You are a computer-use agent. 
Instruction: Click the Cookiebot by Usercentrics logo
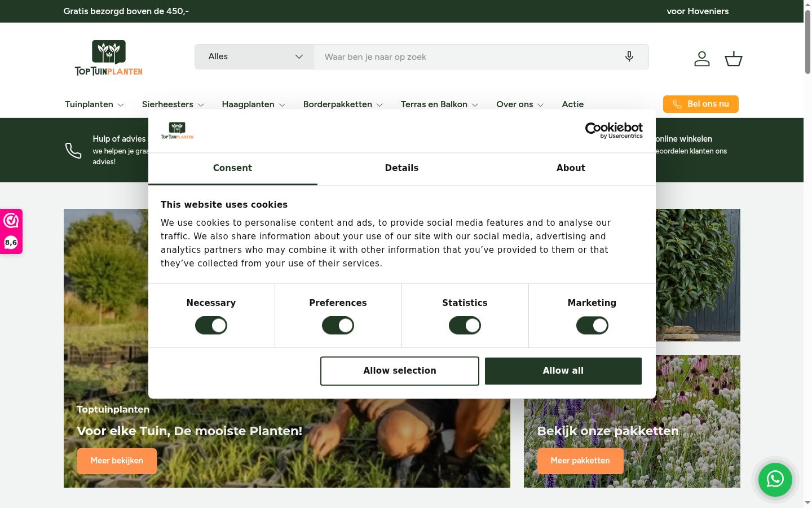pyautogui.click(x=614, y=130)
